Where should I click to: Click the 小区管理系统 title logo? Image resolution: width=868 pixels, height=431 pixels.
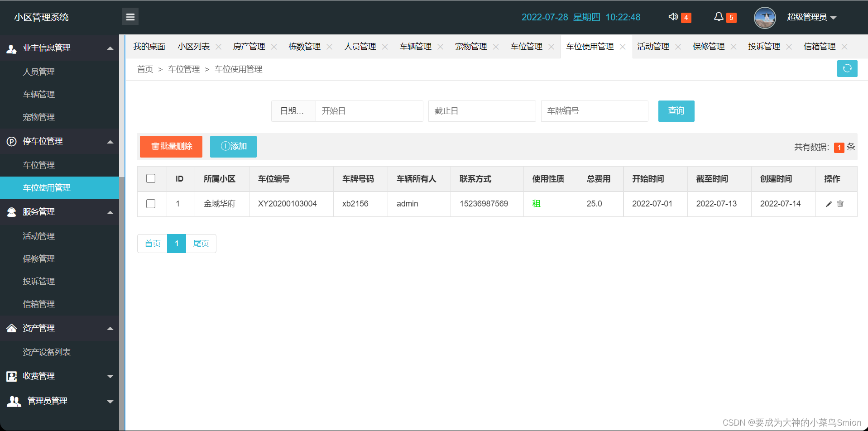click(41, 17)
